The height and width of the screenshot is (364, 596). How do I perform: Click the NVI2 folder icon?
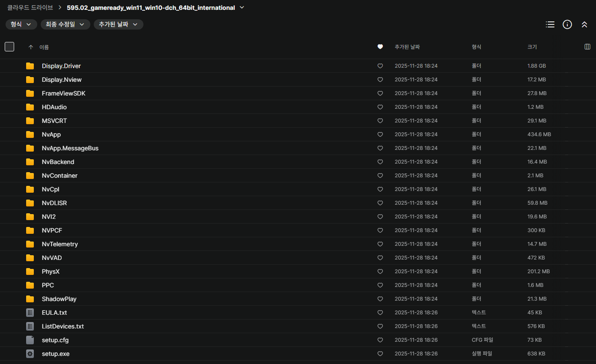point(30,217)
